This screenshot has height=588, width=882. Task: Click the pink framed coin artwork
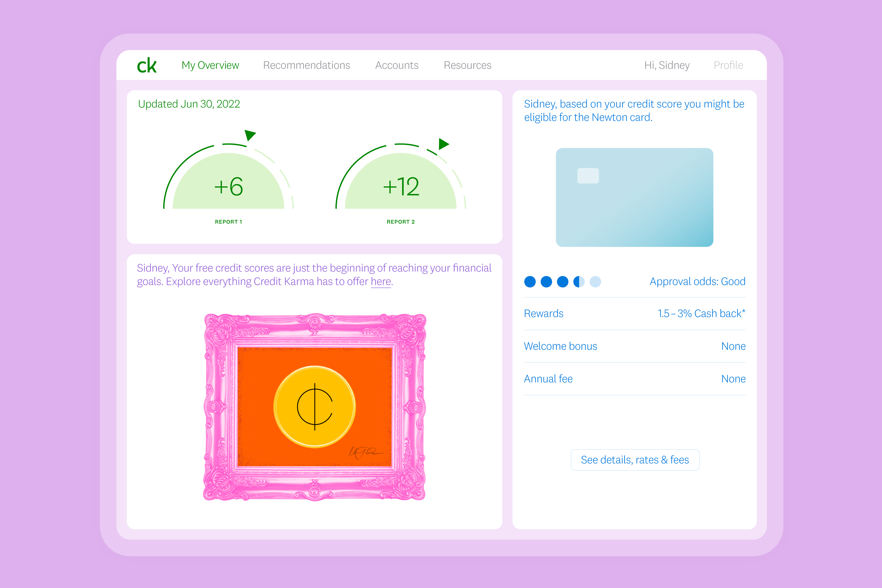(x=315, y=407)
